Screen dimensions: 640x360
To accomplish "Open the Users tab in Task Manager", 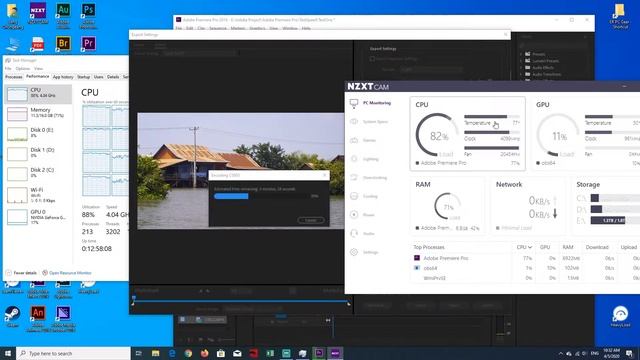I will (99, 77).
